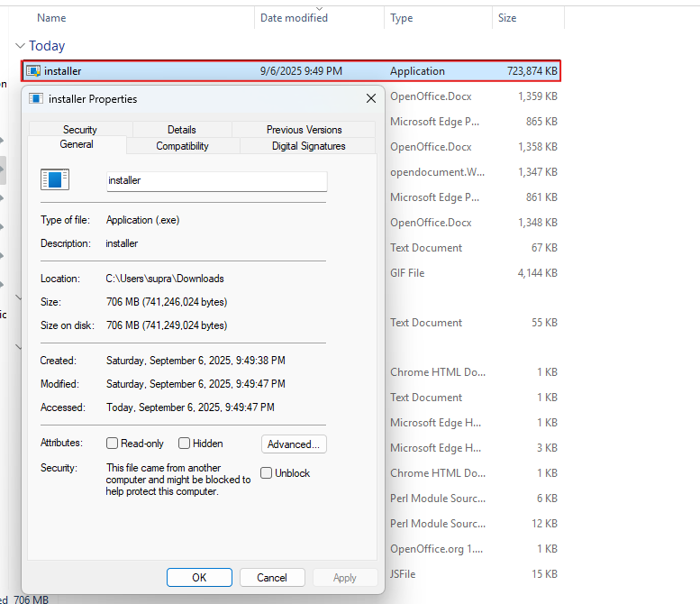Image resolution: width=700 pixels, height=604 pixels.
Task: Click the icon in the Properties title bar
Action: tap(36, 99)
